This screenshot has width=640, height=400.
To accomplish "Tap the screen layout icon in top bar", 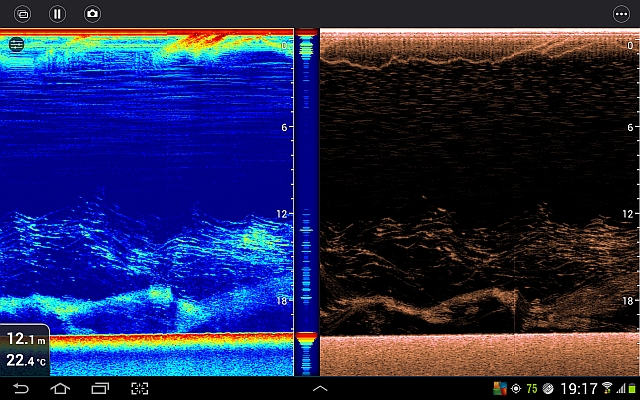I will click(23, 14).
